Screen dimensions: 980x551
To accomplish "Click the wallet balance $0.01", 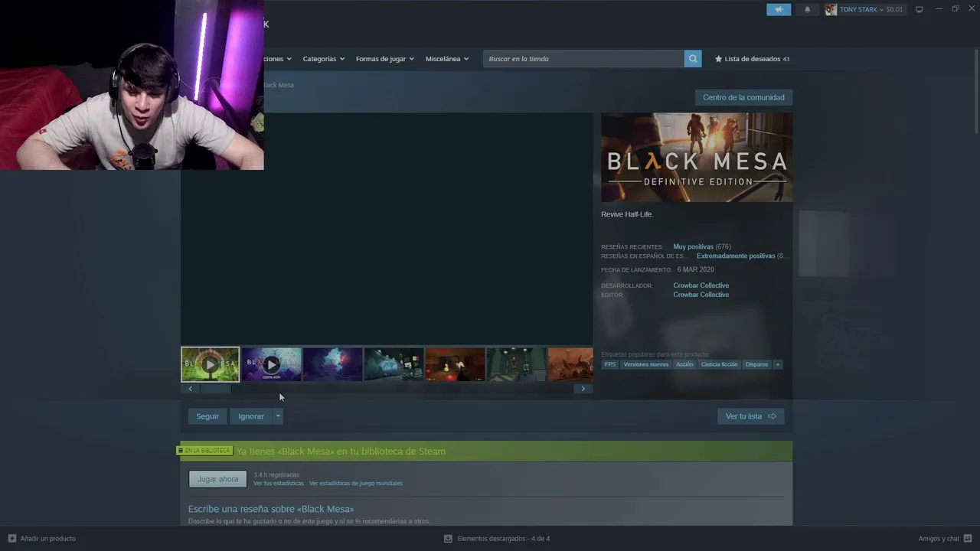I will pos(894,9).
